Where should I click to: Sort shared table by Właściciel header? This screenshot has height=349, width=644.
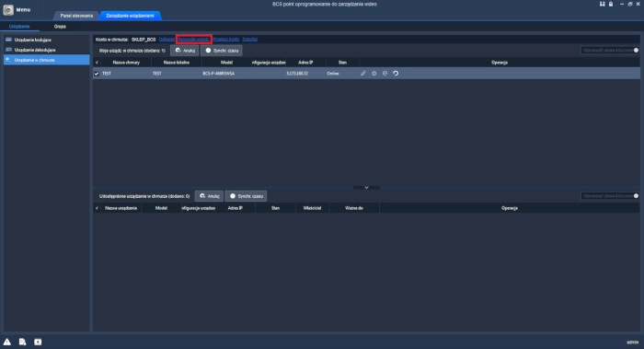[x=312, y=208]
